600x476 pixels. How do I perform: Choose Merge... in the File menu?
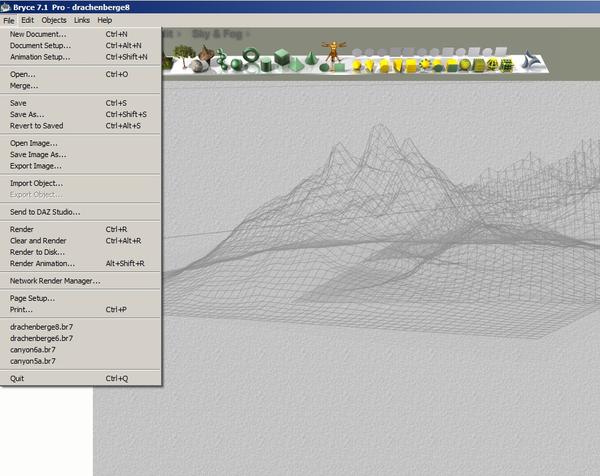tap(81, 86)
